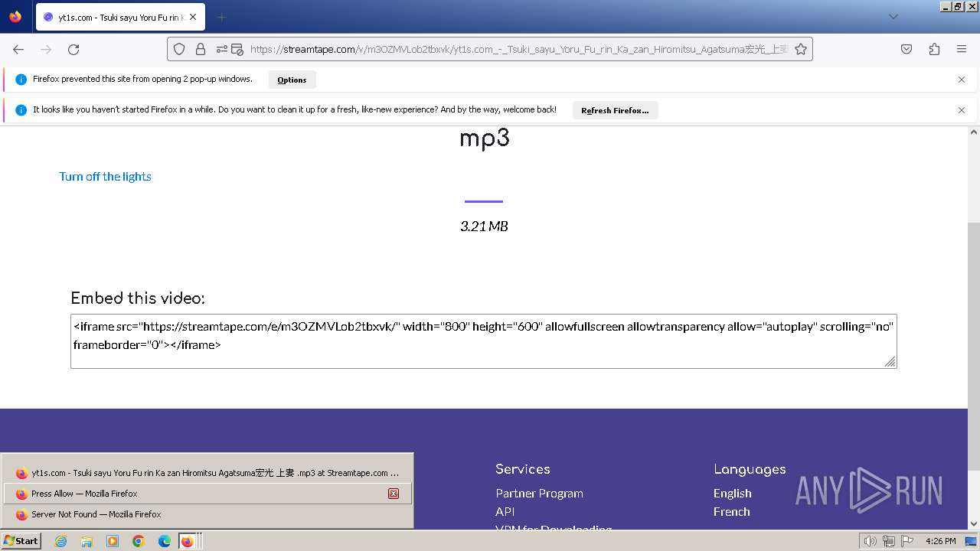The width and height of the screenshot is (980, 551).
Task: Save page to Pocket
Action: coord(906,49)
